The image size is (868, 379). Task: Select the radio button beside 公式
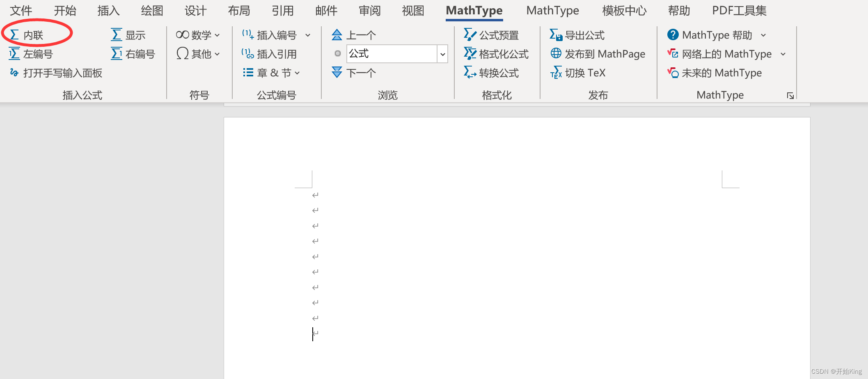[337, 53]
